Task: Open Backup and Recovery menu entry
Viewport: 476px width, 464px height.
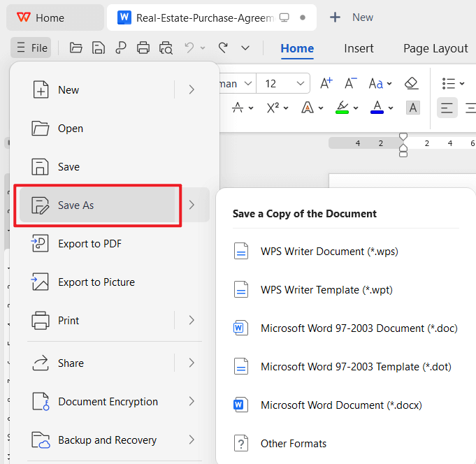Action: (x=114, y=440)
